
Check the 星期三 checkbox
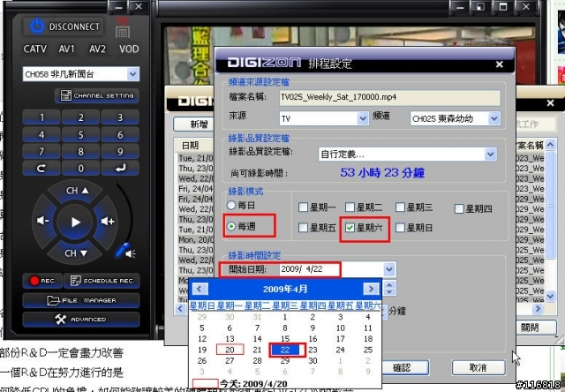400,207
